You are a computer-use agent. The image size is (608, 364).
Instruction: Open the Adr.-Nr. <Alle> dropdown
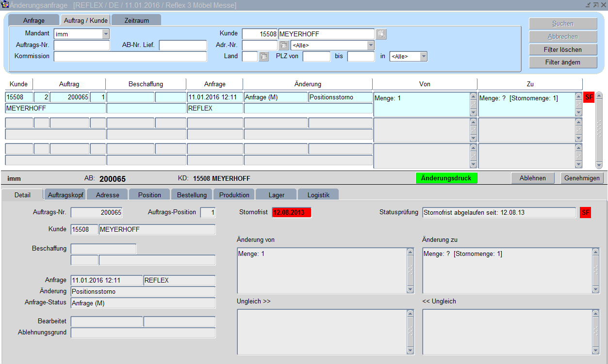(371, 46)
